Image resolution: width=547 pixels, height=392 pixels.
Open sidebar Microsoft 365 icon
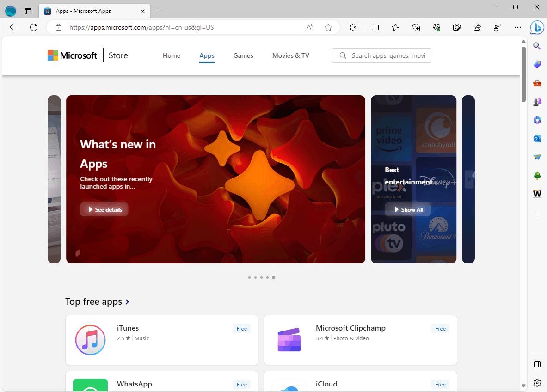[537, 120]
